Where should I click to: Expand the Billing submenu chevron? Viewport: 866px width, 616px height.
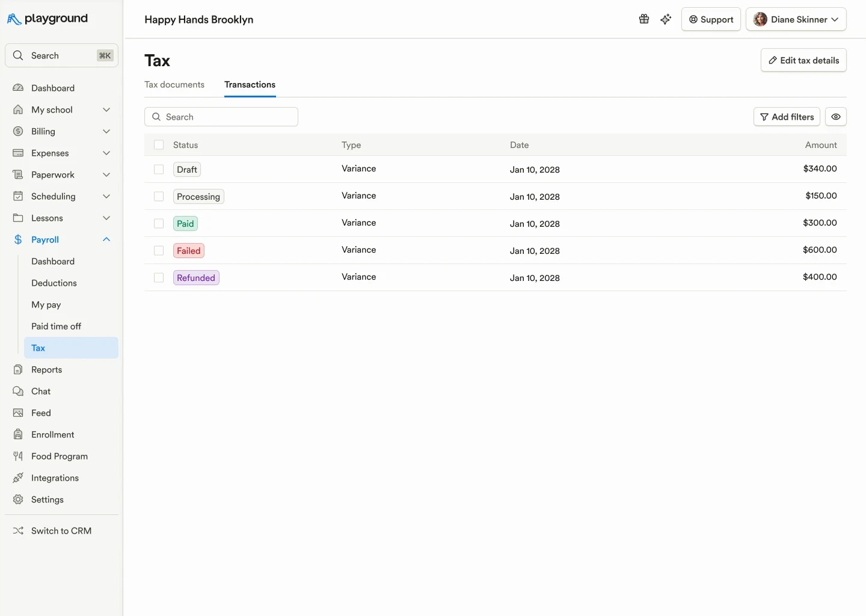coord(106,131)
